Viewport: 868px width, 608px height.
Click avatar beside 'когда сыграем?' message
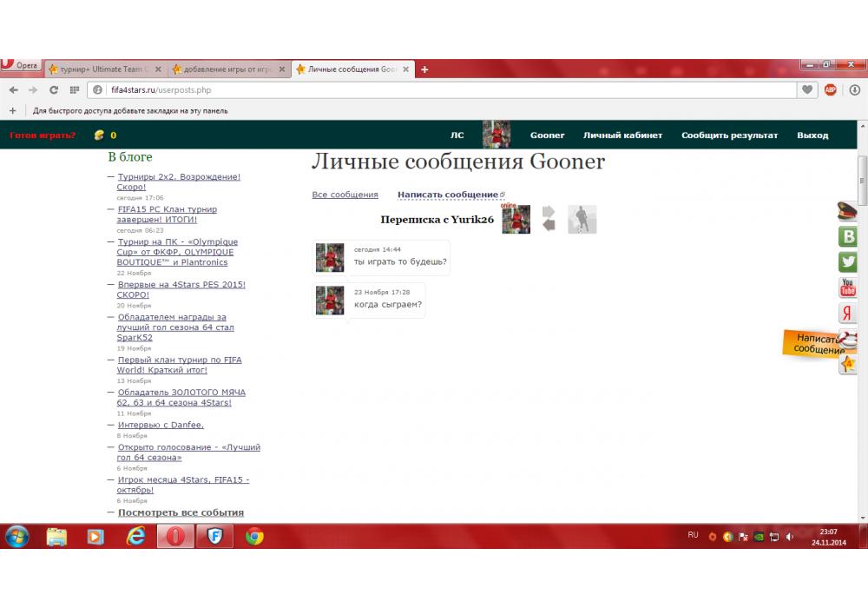330,301
